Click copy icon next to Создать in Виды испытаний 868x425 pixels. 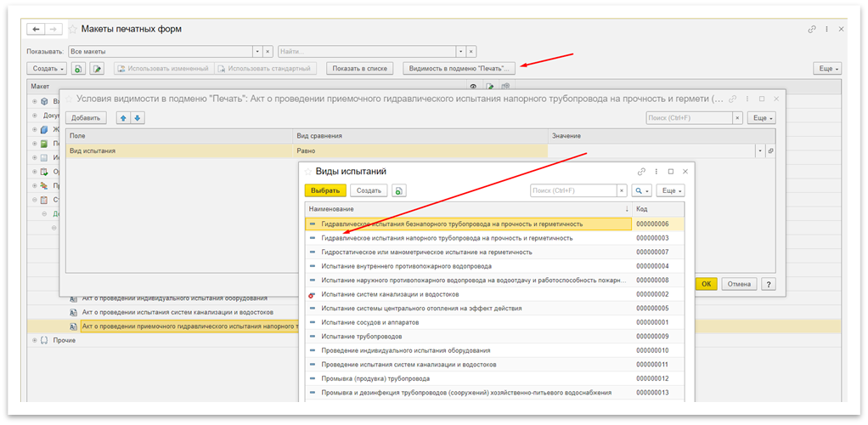pos(400,191)
